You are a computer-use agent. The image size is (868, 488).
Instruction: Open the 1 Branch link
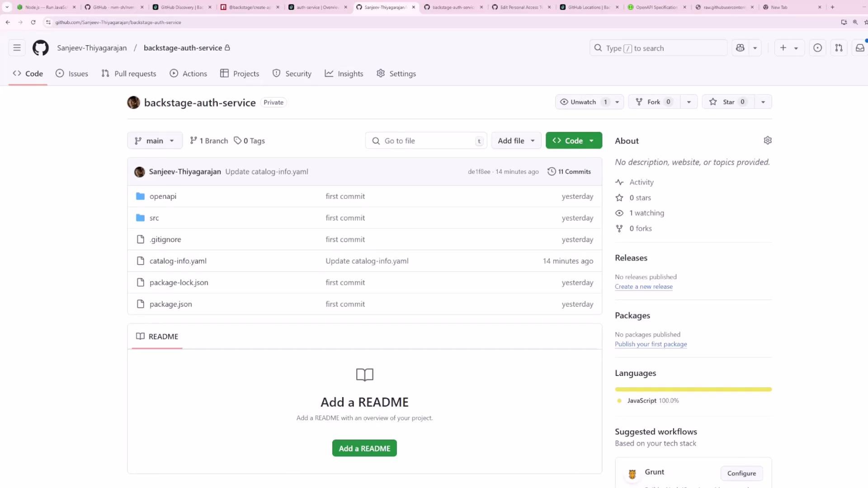209,141
